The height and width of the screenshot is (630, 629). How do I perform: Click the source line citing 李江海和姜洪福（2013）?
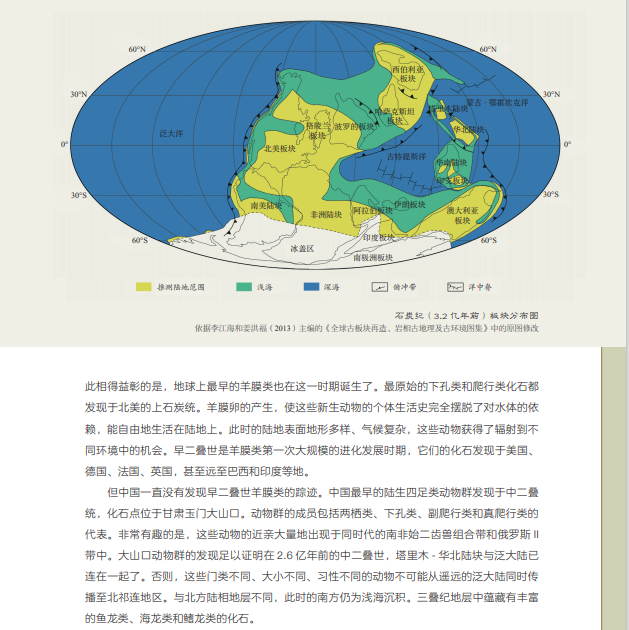(367, 328)
